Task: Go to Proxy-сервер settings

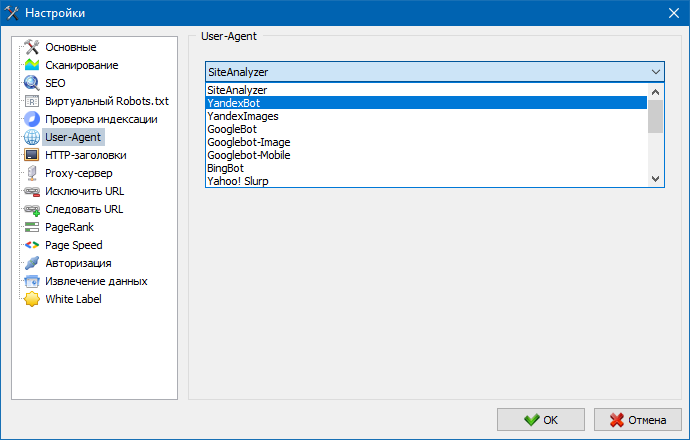Action: [x=79, y=173]
